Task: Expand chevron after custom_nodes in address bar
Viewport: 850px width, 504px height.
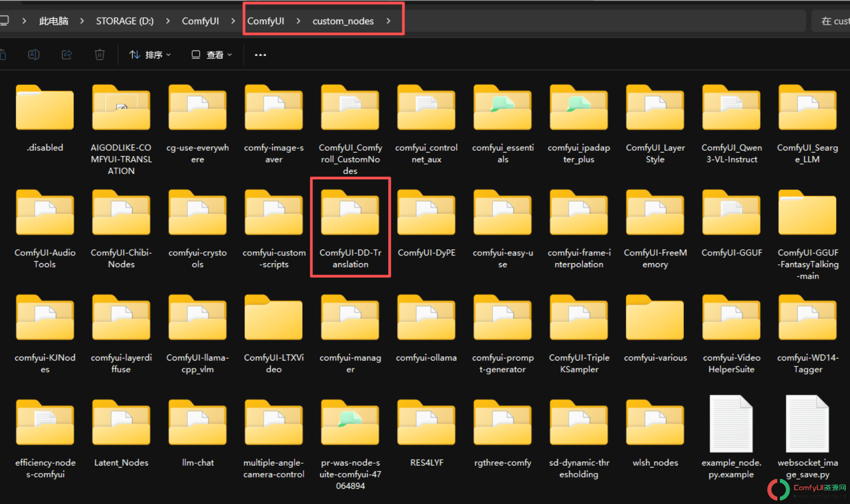Action: coord(388,21)
